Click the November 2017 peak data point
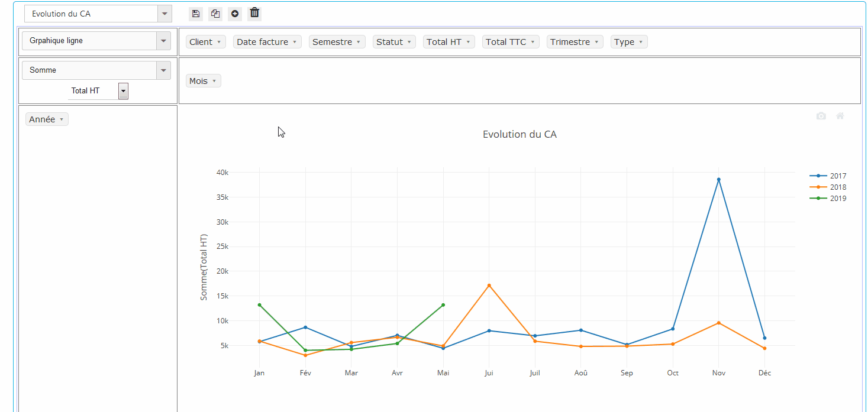The height and width of the screenshot is (412, 868). click(718, 180)
